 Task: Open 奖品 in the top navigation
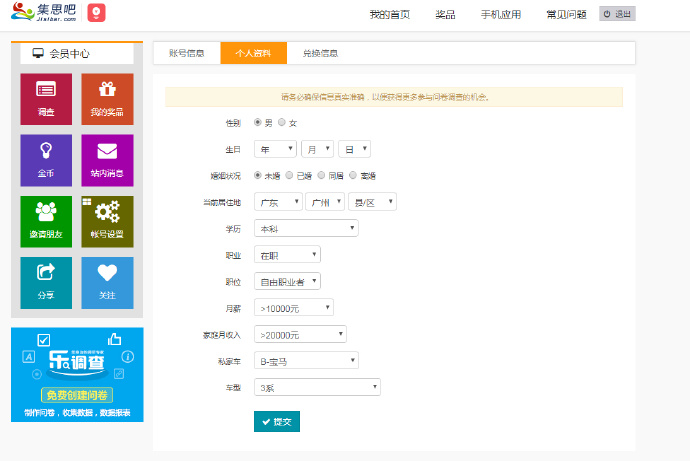tap(445, 14)
